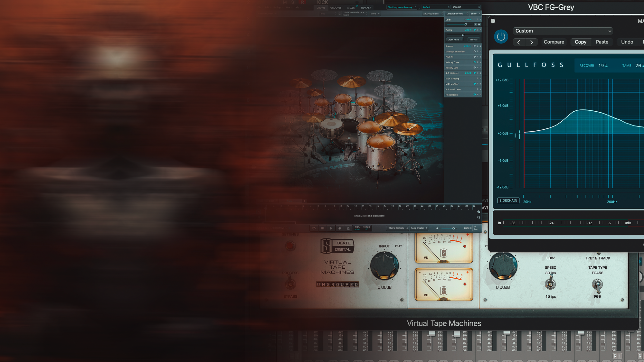644x362 pixels.
Task: Click the Gullfoss plugin power button
Action: click(501, 37)
